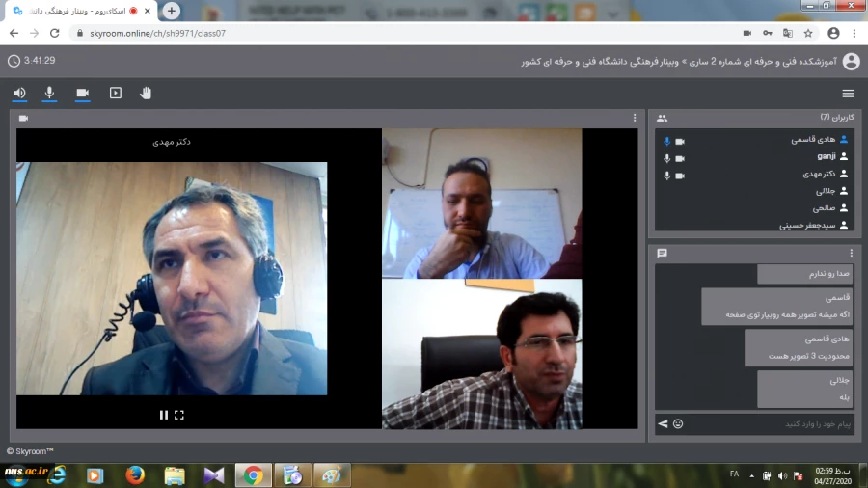The width and height of the screenshot is (868, 488).
Task: Bookmark this page with the star
Action: click(808, 33)
